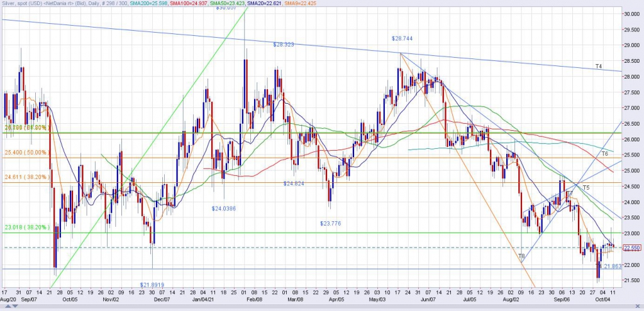Click the Oct/04 date axis label
The height and width of the screenshot is (311, 644).
coord(603,300)
